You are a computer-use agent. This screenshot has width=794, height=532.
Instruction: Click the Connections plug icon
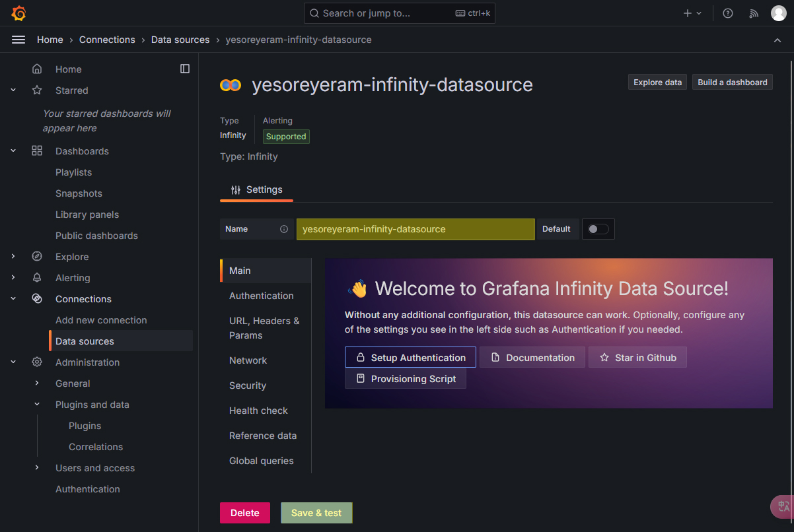coord(37,299)
